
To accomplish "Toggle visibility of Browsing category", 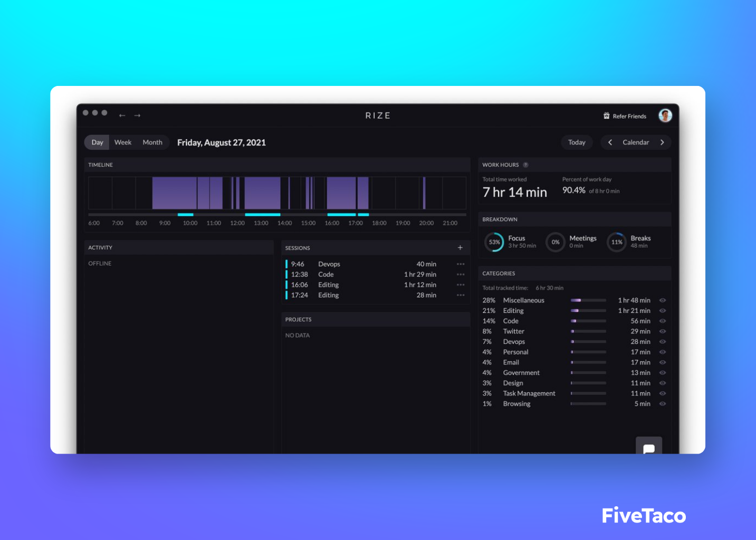I will pyautogui.click(x=663, y=404).
